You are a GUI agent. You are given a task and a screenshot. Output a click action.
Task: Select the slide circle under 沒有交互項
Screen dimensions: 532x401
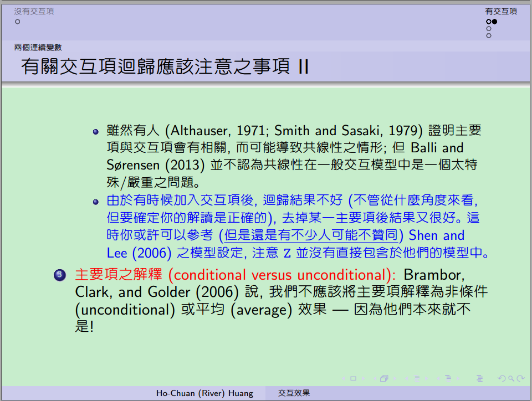pos(17,22)
